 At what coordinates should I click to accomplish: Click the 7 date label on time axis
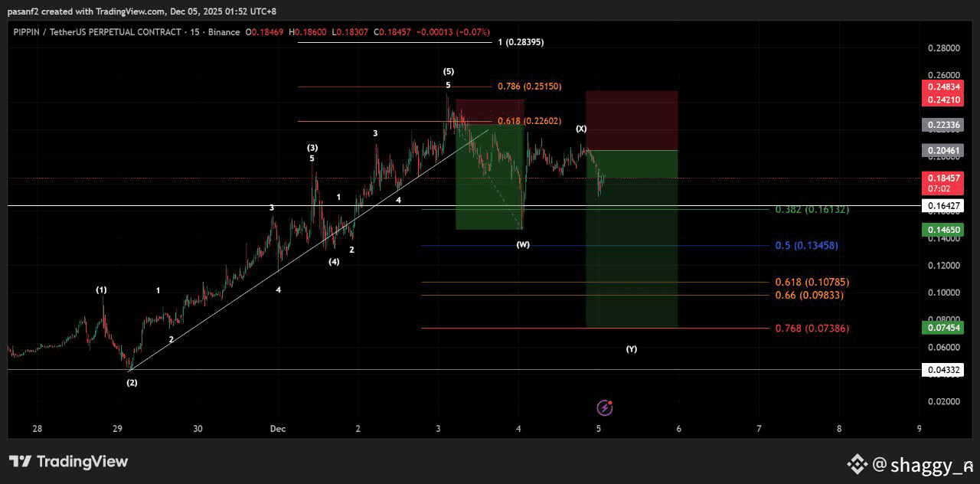pyautogui.click(x=759, y=429)
